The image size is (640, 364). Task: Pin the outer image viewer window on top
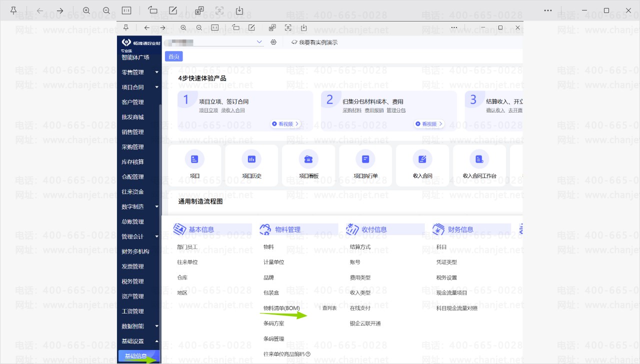click(13, 10)
